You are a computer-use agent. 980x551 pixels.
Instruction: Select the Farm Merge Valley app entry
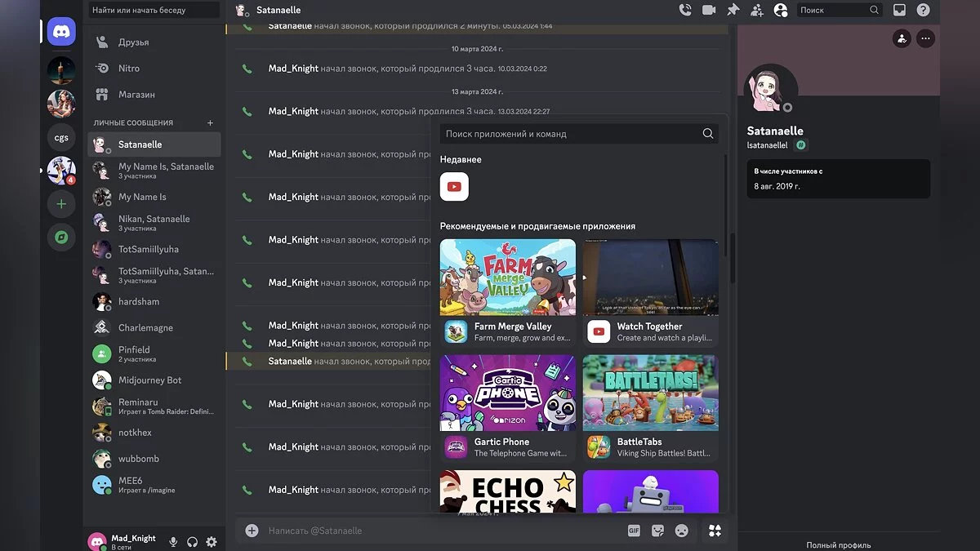click(x=508, y=331)
